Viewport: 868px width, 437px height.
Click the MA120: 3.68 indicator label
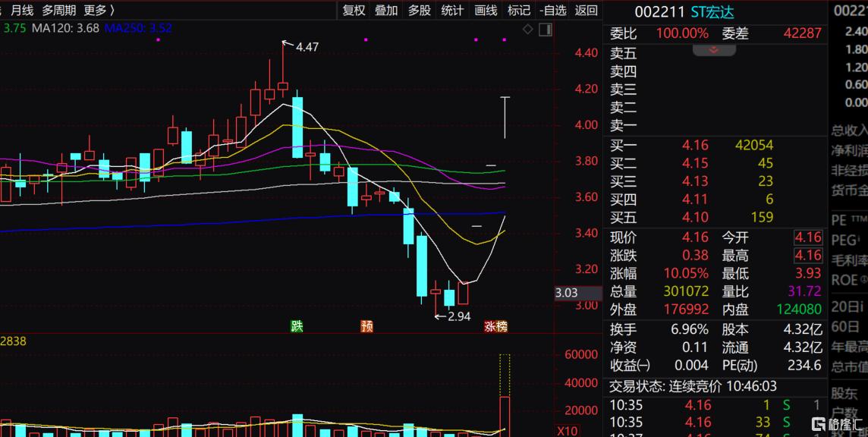click(x=65, y=28)
